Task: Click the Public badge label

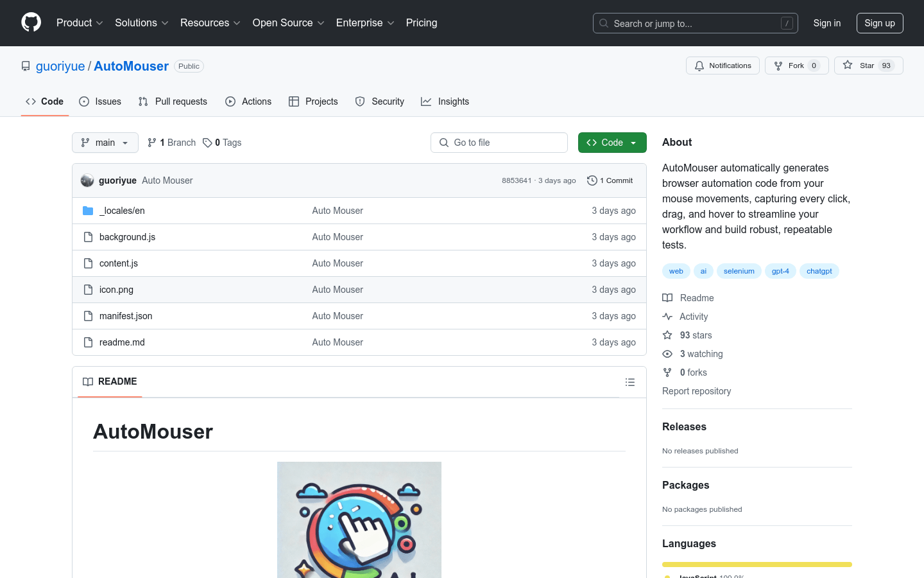Action: (189, 66)
